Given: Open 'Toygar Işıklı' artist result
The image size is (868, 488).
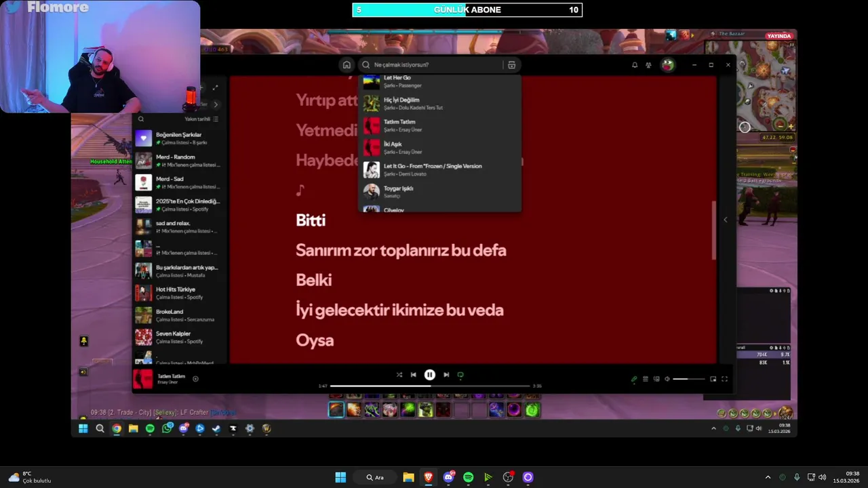Looking at the screenshot, I should (439, 192).
